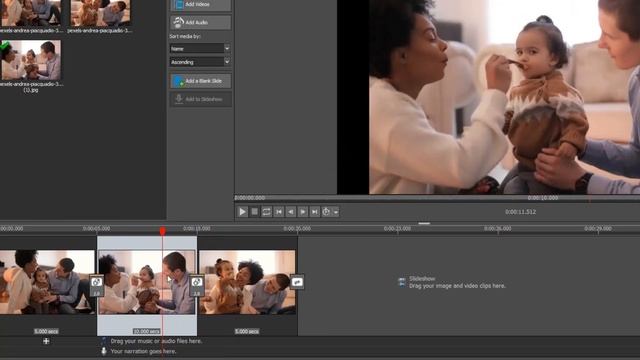Screen dimensions: 640x360
Task: Open the transition icon between second and third slides
Action: tap(197, 285)
